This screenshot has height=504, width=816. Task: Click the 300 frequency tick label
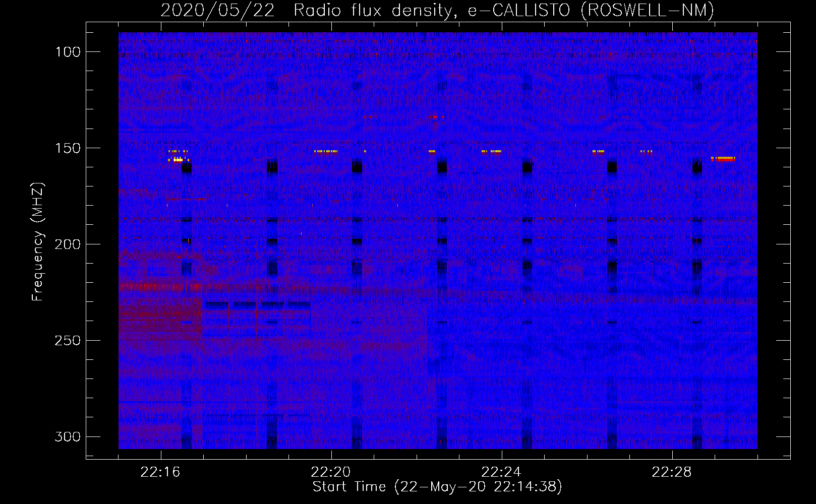(x=67, y=436)
